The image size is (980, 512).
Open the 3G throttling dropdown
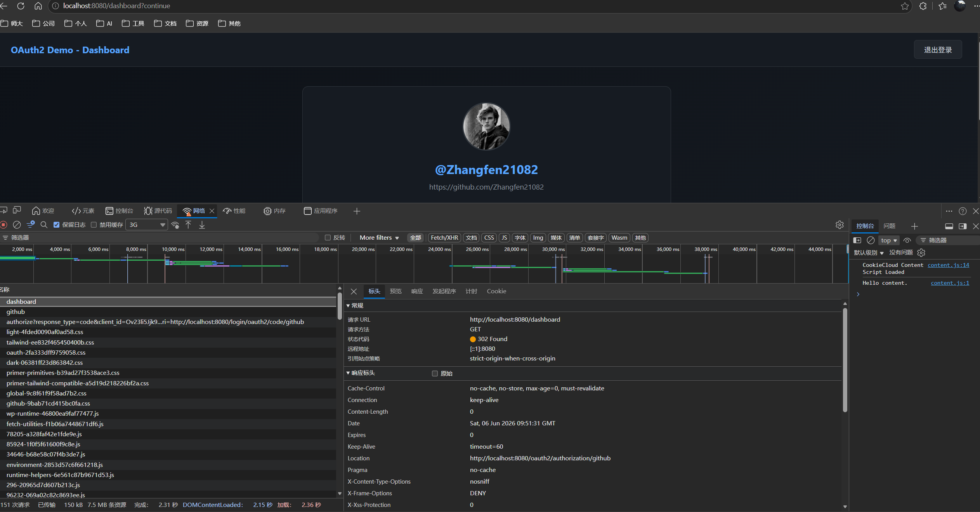(147, 225)
